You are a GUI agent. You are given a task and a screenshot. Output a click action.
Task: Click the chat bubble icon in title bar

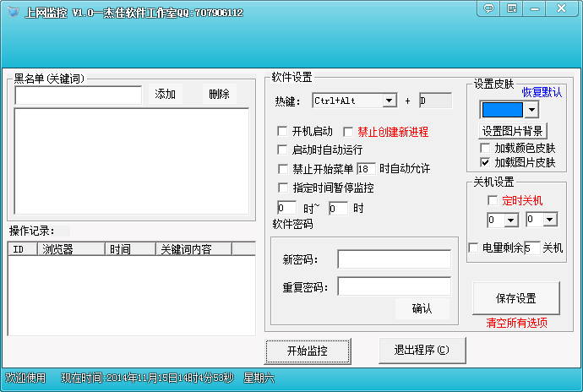pos(488,8)
